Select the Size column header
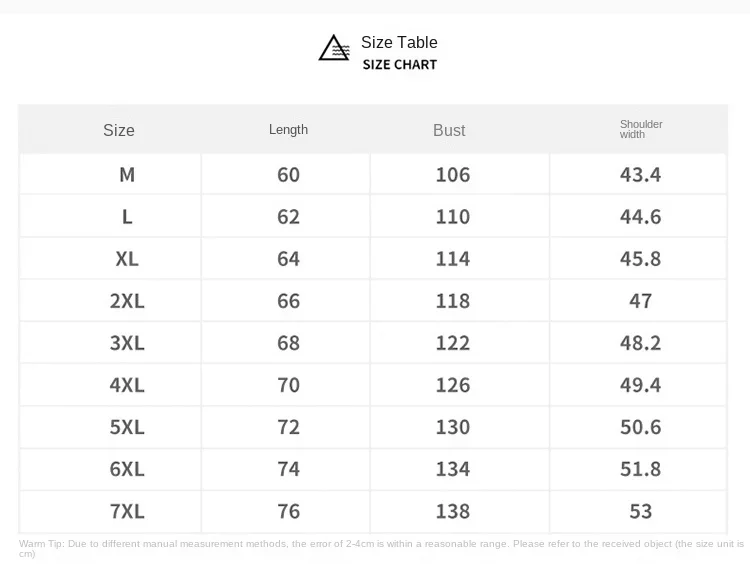Viewport: 750px width, 570px height. 118,130
